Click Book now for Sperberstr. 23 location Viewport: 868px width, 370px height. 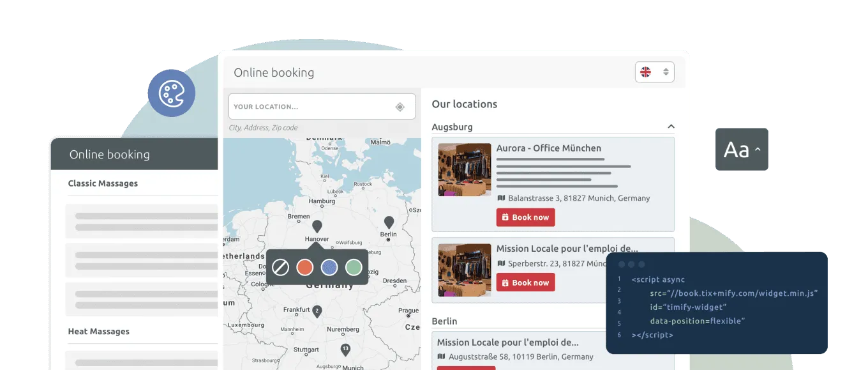click(x=525, y=282)
